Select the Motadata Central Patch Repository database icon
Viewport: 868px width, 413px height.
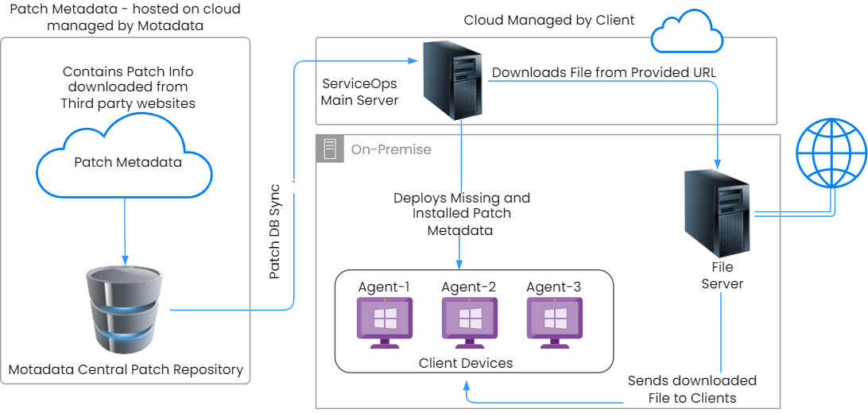point(125,308)
